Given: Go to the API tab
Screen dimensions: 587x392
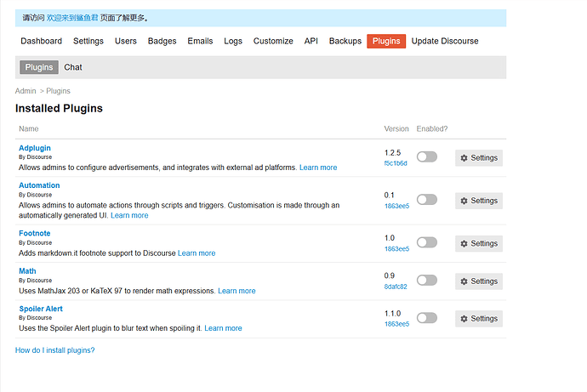Looking at the screenshot, I should tap(311, 41).
